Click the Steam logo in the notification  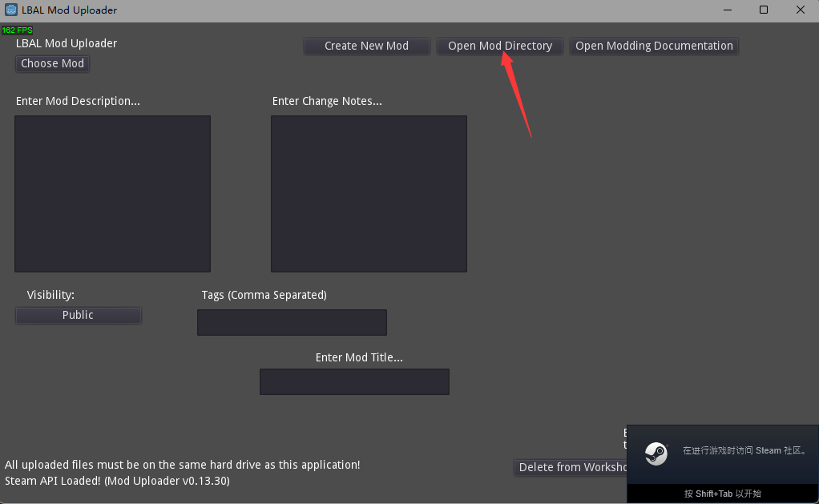coord(656,454)
